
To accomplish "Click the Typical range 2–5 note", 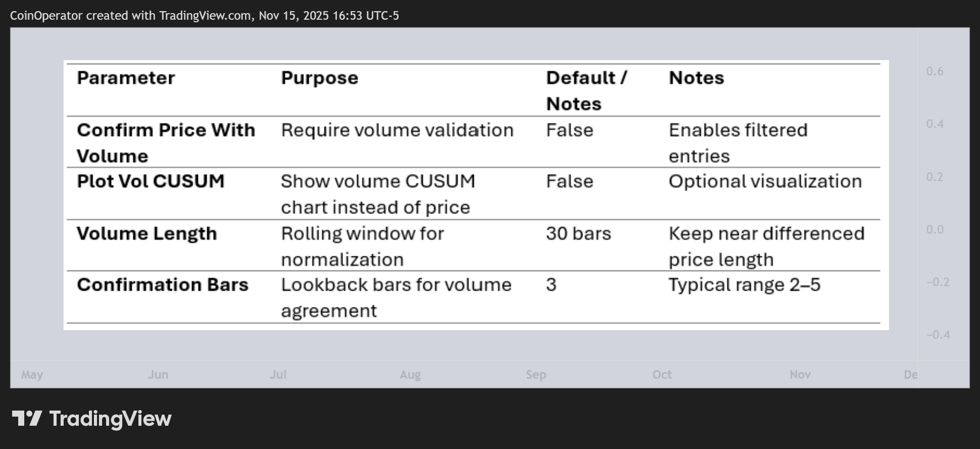I will pos(745,285).
